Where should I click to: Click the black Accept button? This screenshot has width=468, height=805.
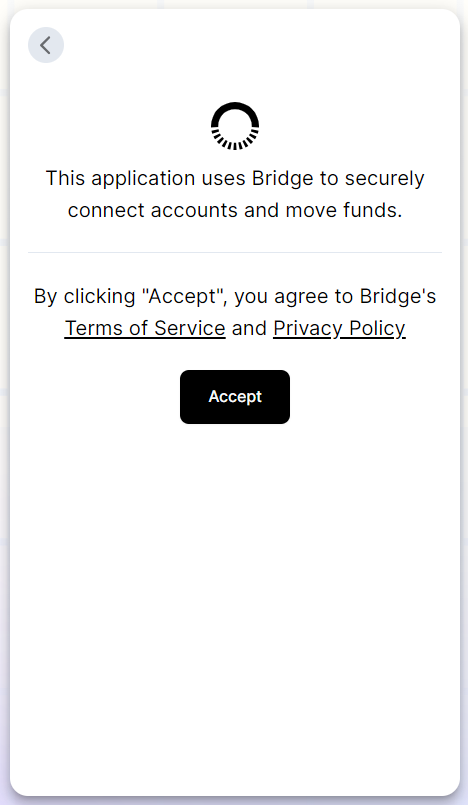point(235,397)
